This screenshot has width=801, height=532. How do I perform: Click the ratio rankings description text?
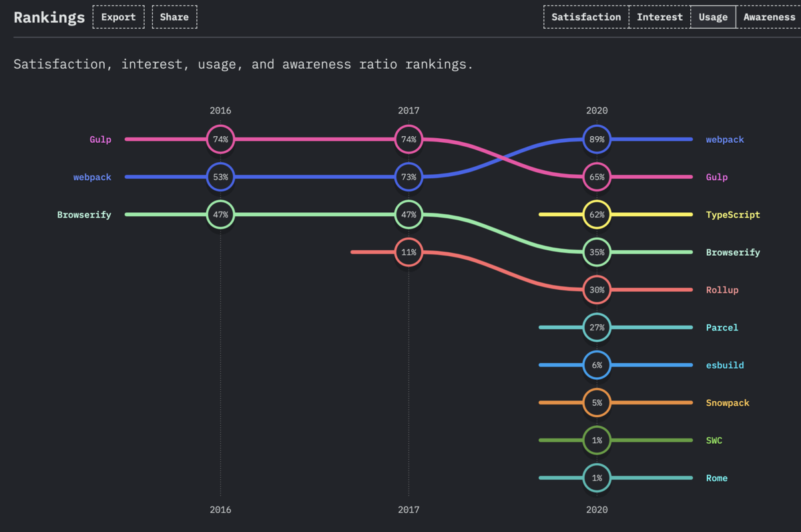pos(243,65)
